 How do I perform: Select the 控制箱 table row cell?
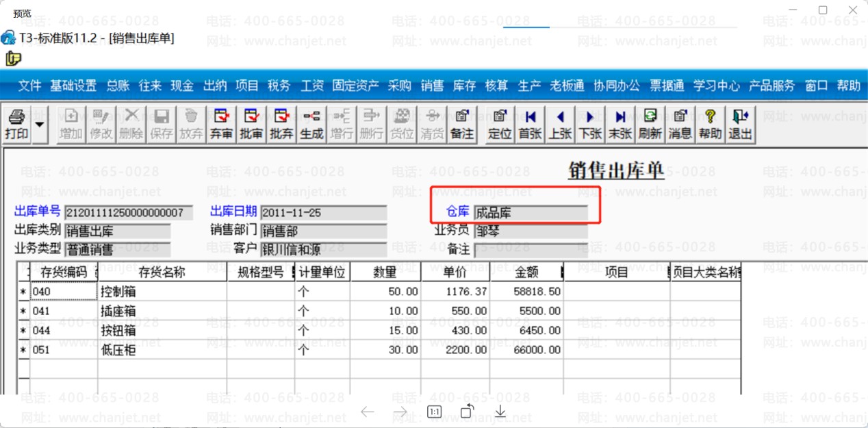(x=162, y=292)
